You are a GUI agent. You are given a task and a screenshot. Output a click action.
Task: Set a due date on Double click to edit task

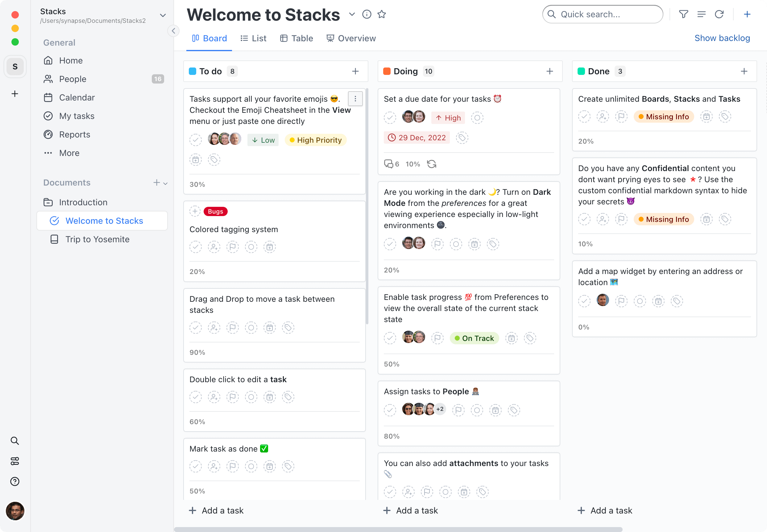(270, 397)
